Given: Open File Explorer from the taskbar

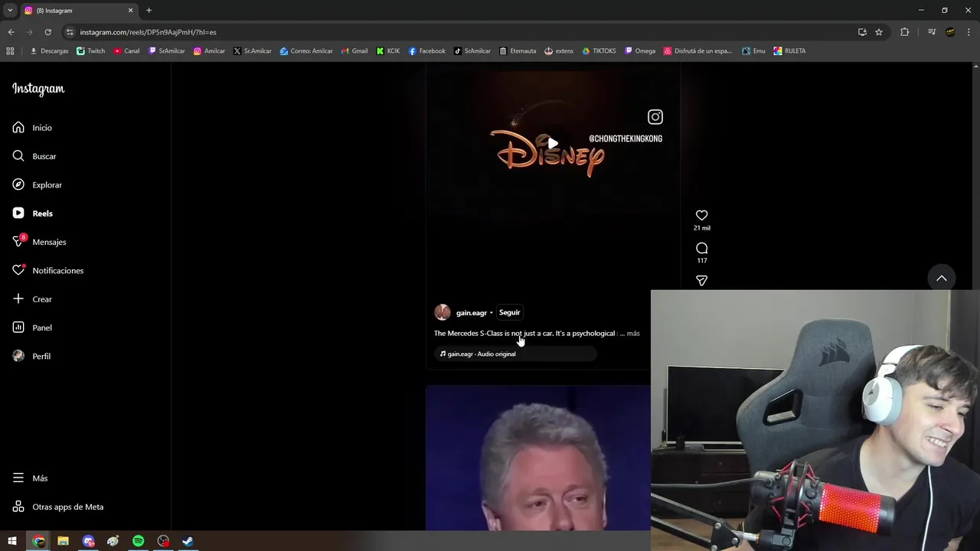Looking at the screenshot, I should click(x=63, y=541).
